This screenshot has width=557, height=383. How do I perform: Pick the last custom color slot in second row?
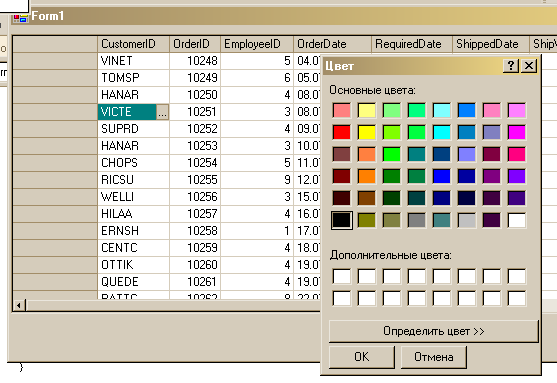point(517,298)
